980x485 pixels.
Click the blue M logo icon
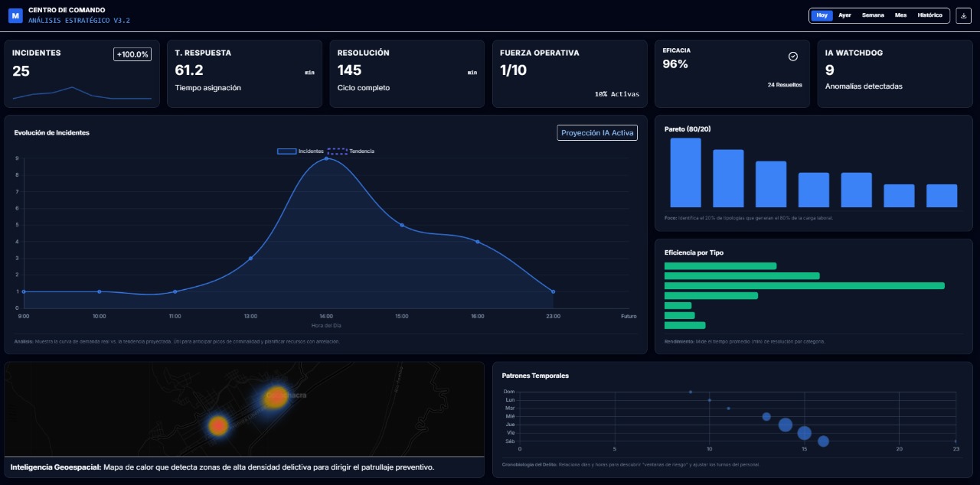(15, 15)
